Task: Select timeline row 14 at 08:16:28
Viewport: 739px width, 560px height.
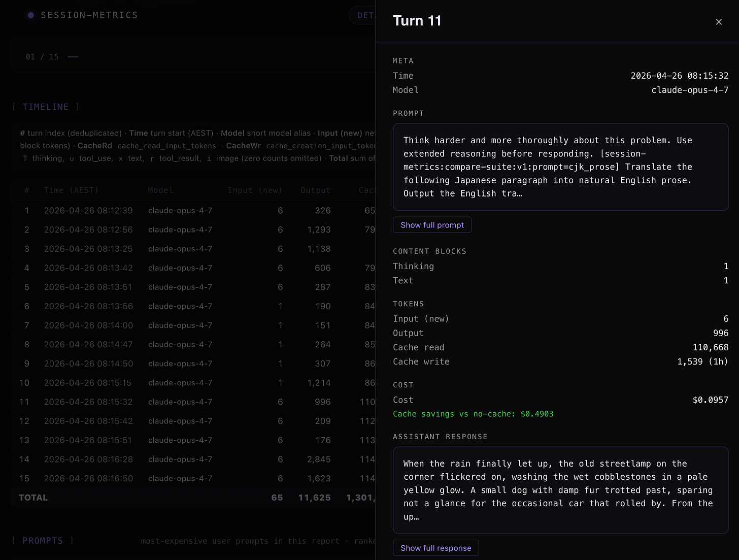Action: coord(193,459)
